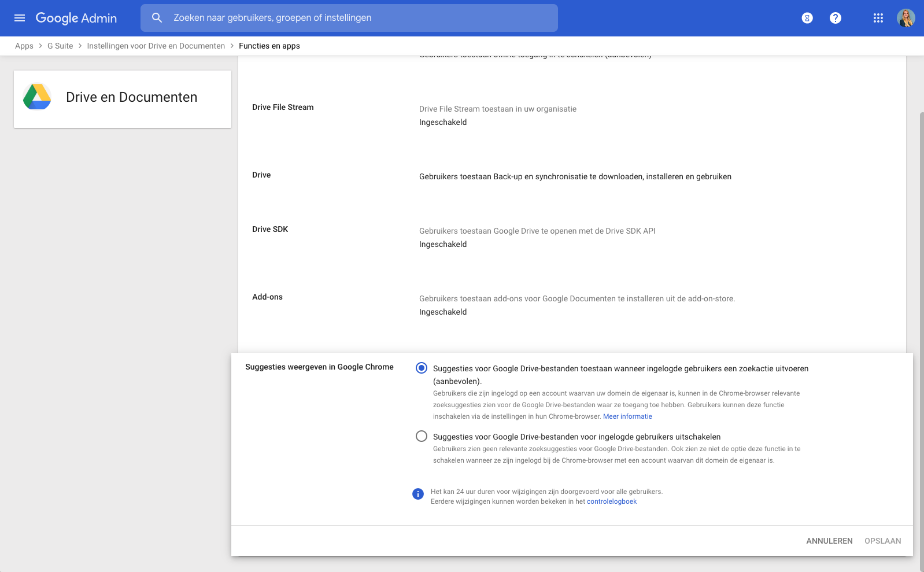Click Ingeschakeld under Drive File Stream
The width and height of the screenshot is (924, 572).
[x=443, y=122]
